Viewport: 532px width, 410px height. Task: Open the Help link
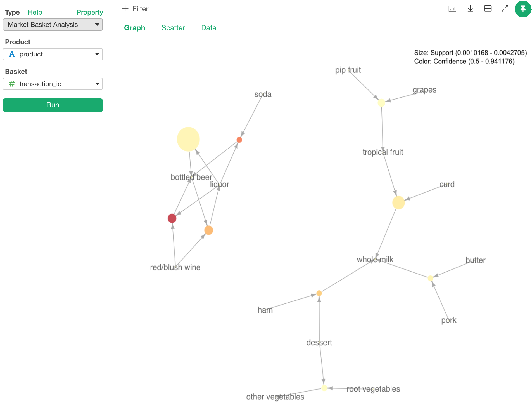(35, 12)
